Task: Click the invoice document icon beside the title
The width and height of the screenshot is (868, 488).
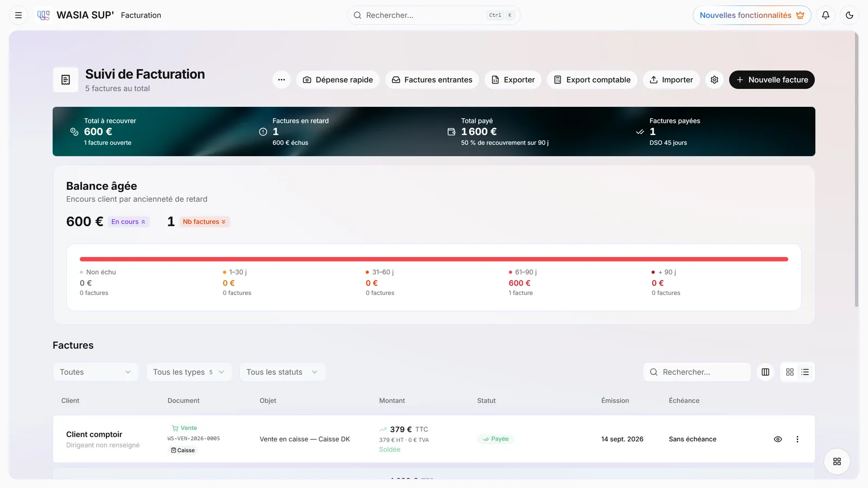Action: click(66, 80)
